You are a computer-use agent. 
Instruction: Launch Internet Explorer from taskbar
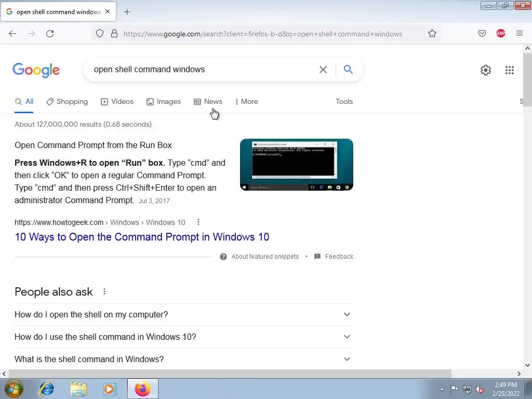[46, 389]
